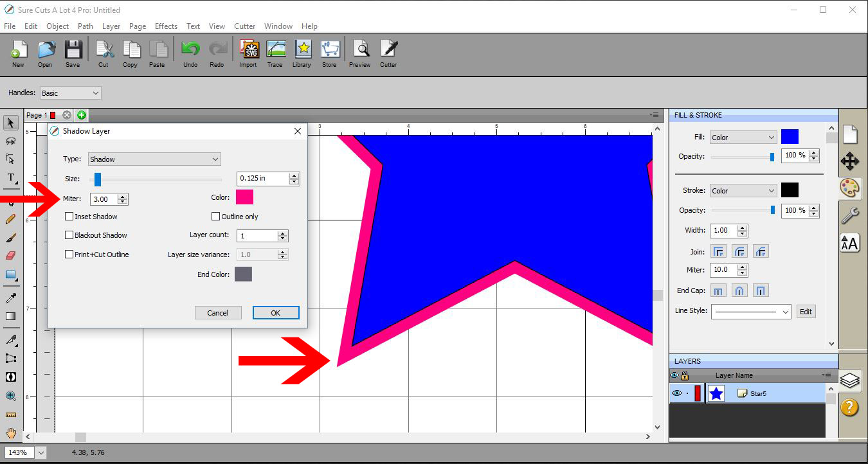Open the Text AA side tab
This screenshot has height=464, width=868.
pos(850,243)
